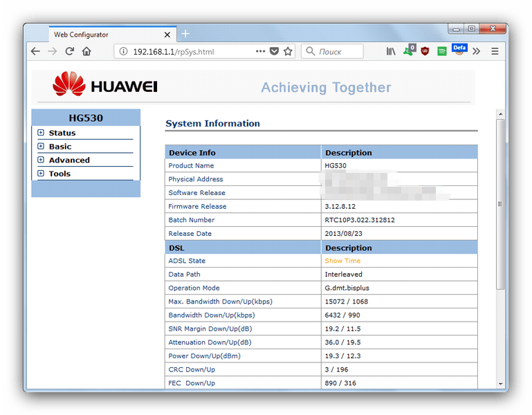Open the Basic menu item

(x=60, y=147)
